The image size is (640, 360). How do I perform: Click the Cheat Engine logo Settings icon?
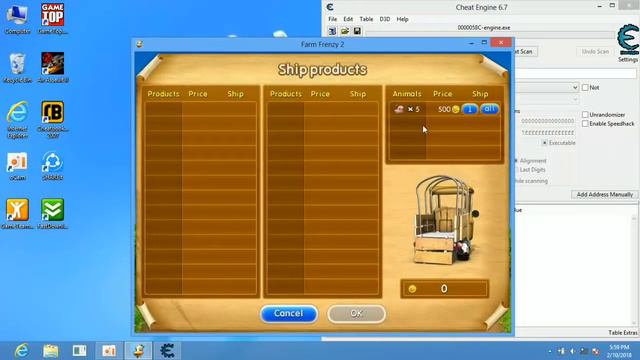[x=628, y=43]
